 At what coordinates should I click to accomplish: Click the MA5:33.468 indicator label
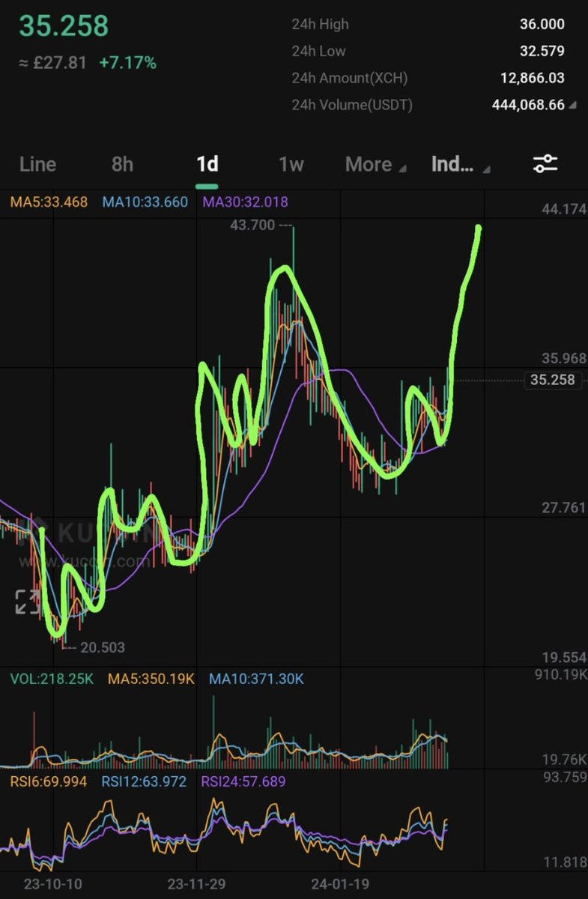click(x=48, y=202)
